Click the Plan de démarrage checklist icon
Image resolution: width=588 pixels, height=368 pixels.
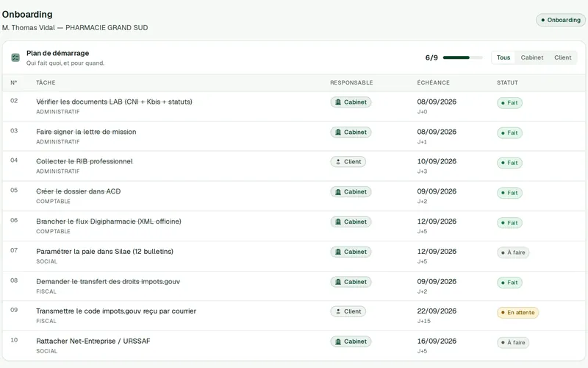pyautogui.click(x=15, y=57)
